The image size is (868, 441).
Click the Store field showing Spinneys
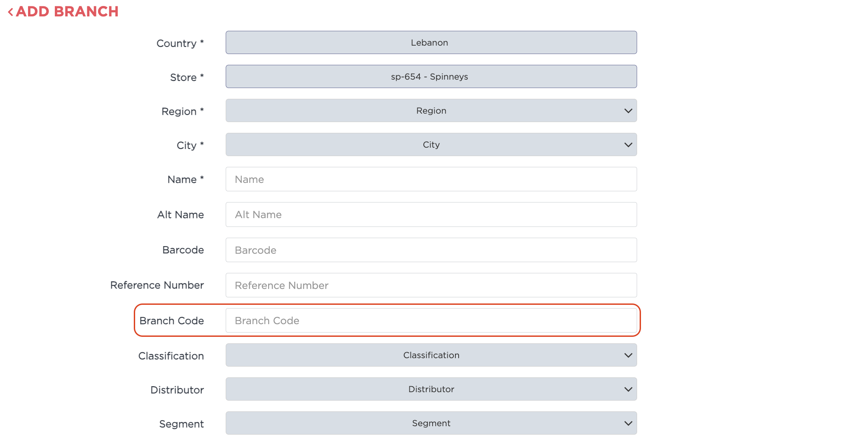pos(431,77)
